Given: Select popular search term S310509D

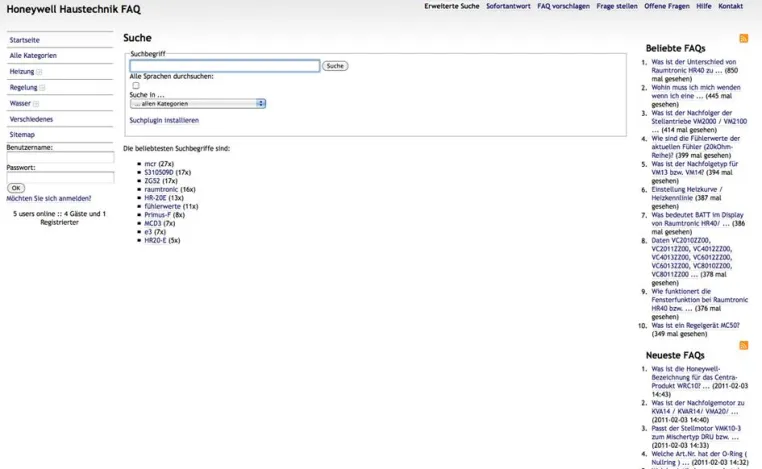Looking at the screenshot, I should (x=159, y=173).
